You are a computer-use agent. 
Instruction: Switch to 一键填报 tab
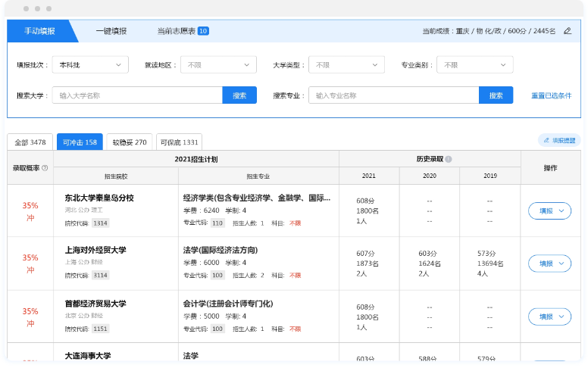coord(111,31)
